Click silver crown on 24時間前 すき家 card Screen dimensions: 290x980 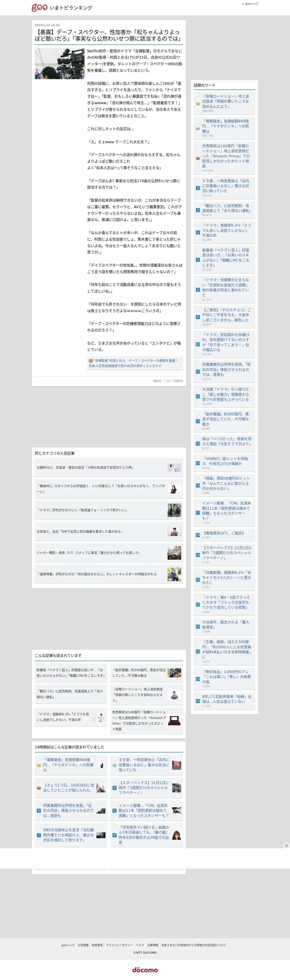[x=114, y=765]
